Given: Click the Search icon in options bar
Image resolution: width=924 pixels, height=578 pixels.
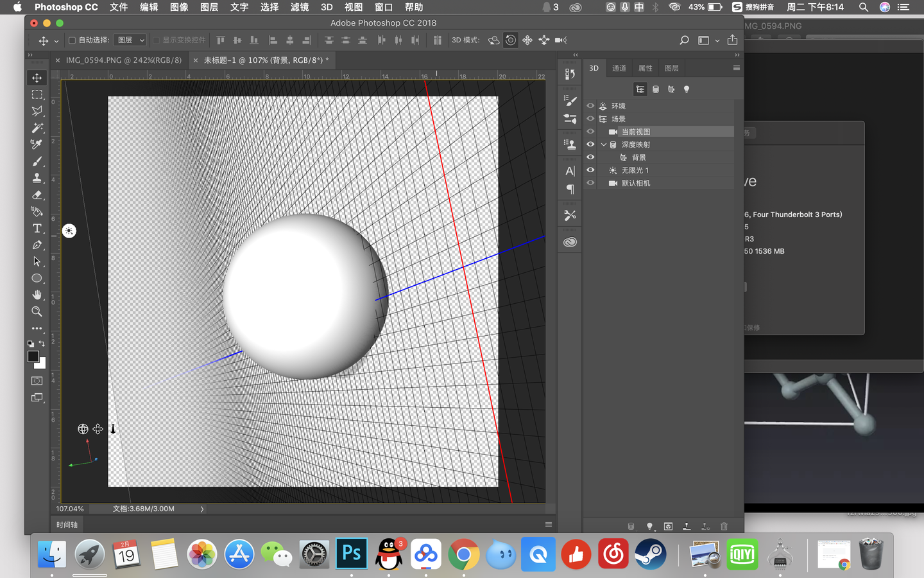Looking at the screenshot, I should pyautogui.click(x=684, y=40).
